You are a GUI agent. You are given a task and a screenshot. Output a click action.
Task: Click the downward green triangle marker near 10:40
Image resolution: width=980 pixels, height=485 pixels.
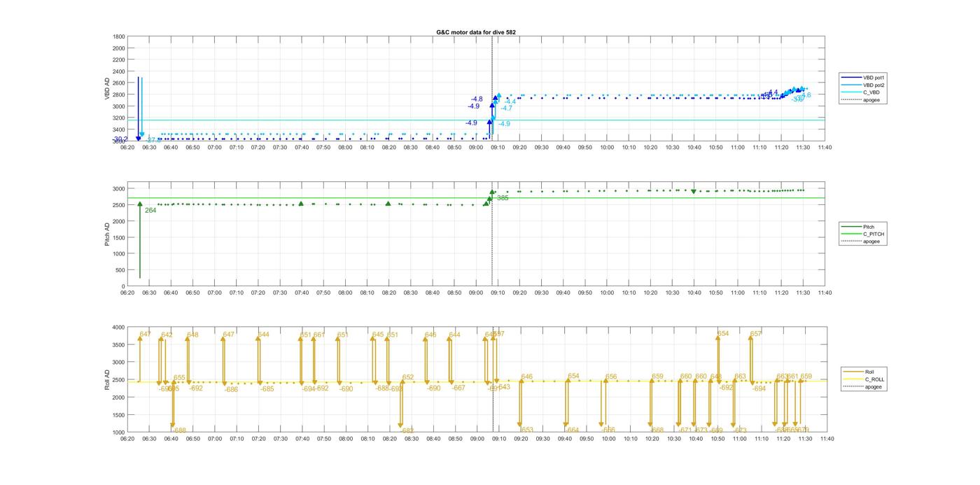[x=693, y=191]
